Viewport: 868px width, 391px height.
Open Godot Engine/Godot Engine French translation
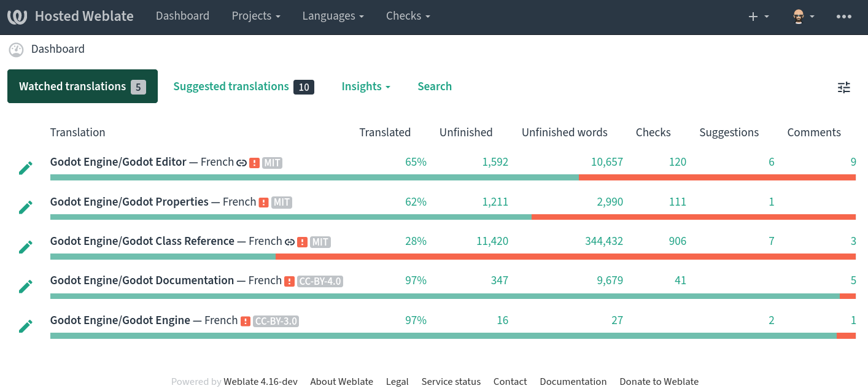(144, 320)
